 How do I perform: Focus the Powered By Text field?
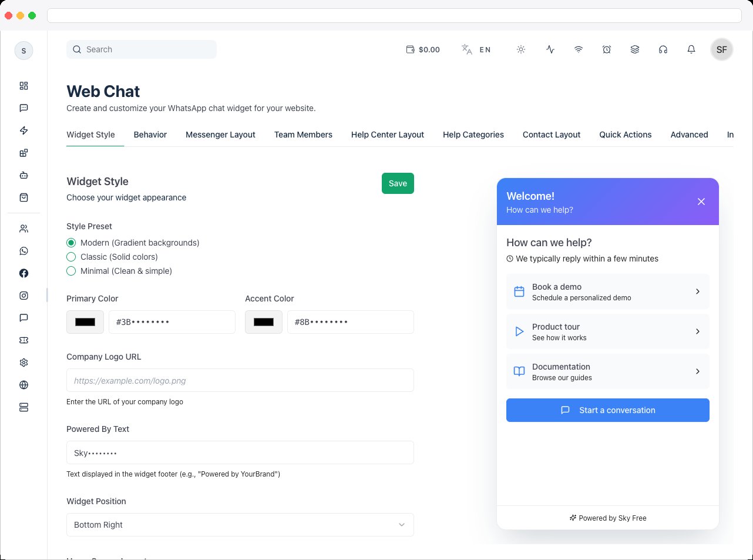pos(240,452)
